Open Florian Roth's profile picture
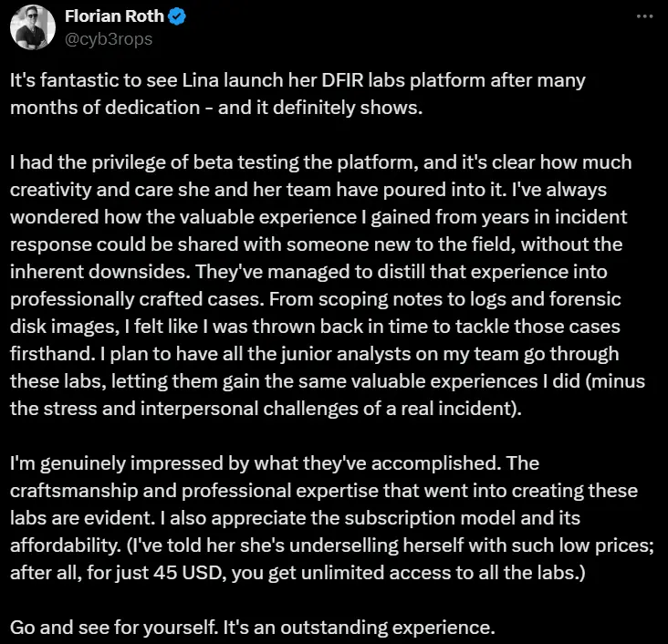Image resolution: width=668 pixels, height=644 pixels. click(x=33, y=27)
